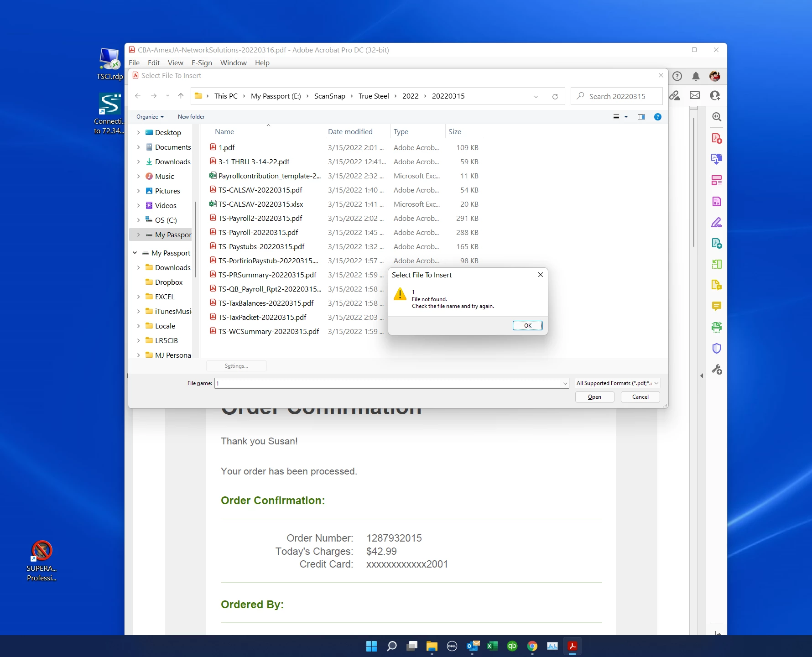Open the Organize Pages tool in sidebar

[x=717, y=180]
